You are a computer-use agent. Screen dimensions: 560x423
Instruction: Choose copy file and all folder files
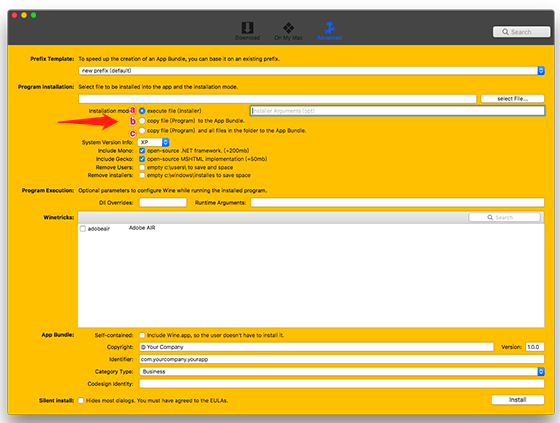coord(142,130)
